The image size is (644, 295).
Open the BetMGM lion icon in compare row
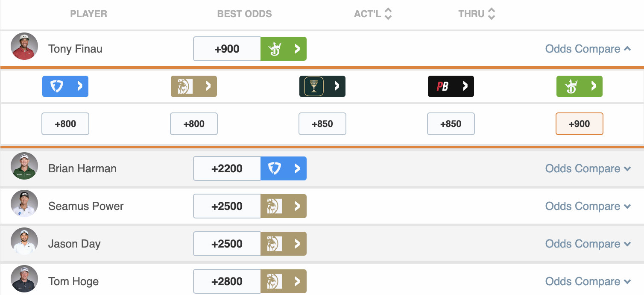(x=194, y=86)
